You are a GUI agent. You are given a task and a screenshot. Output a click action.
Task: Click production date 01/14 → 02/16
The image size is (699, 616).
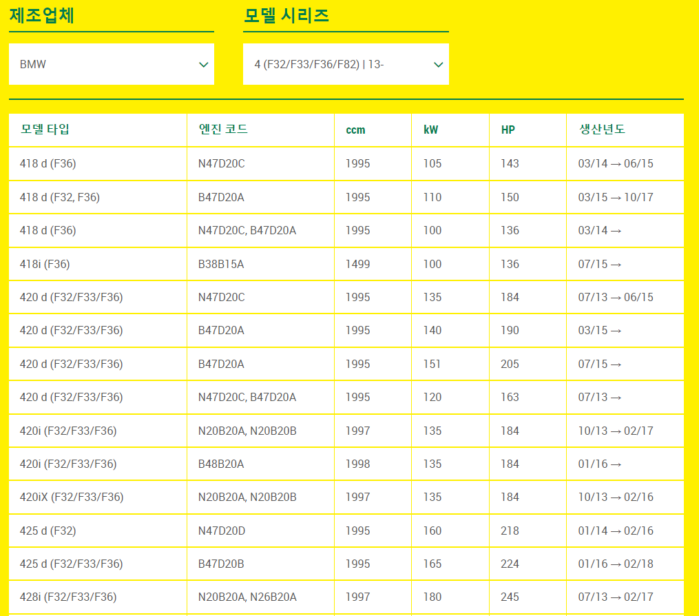616,531
